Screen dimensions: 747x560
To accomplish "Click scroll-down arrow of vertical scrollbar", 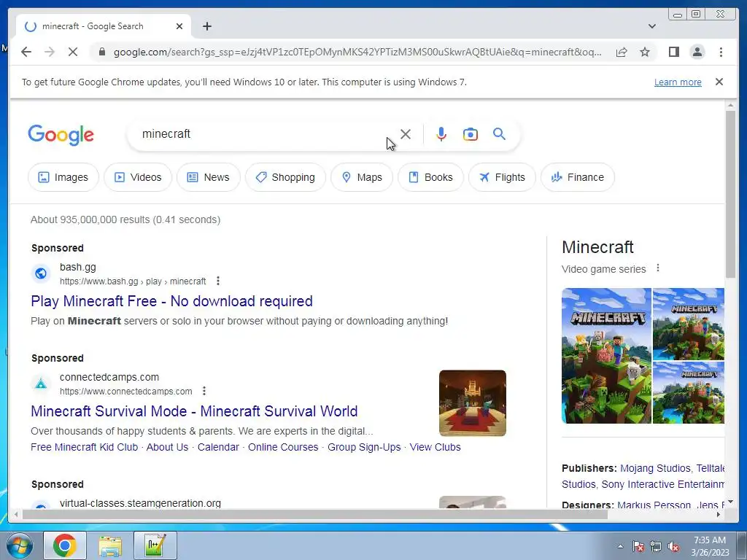I will click(730, 502).
